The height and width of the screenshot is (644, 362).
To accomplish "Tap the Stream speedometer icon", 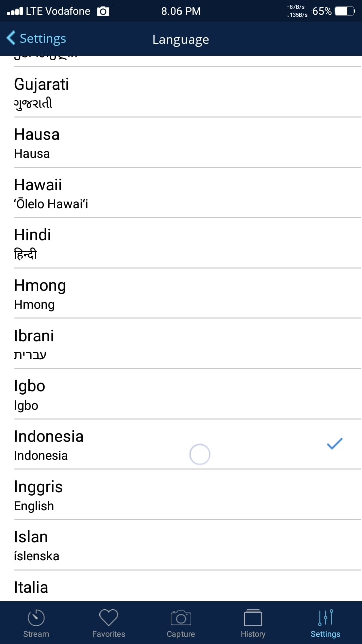I will coord(36,618).
